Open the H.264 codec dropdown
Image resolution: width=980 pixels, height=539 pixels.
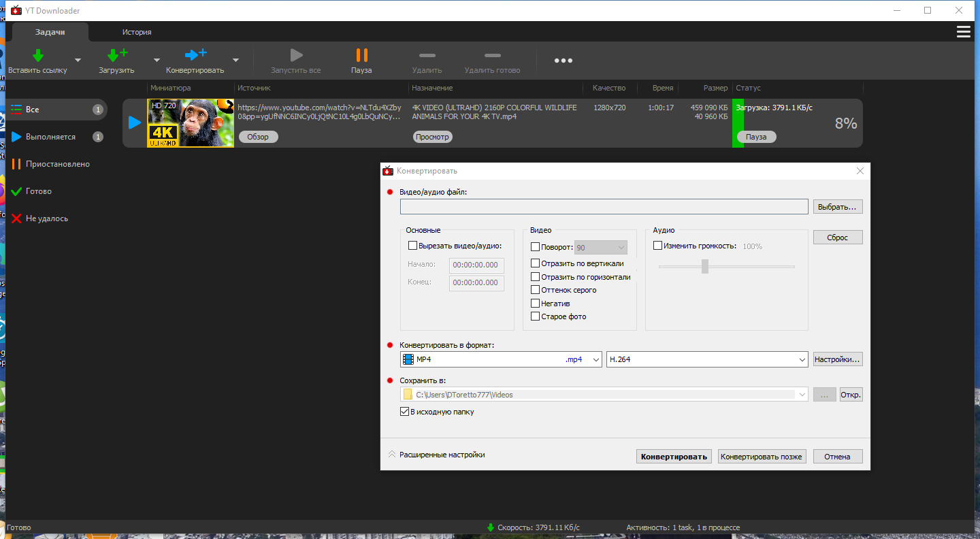click(706, 359)
